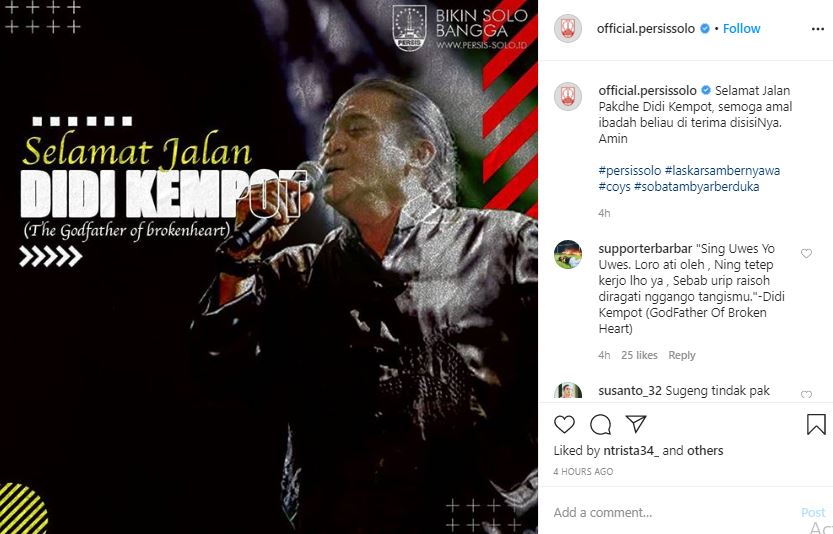The width and height of the screenshot is (833, 534).
Task: Open #persissolo hashtag link
Action: coord(630,171)
